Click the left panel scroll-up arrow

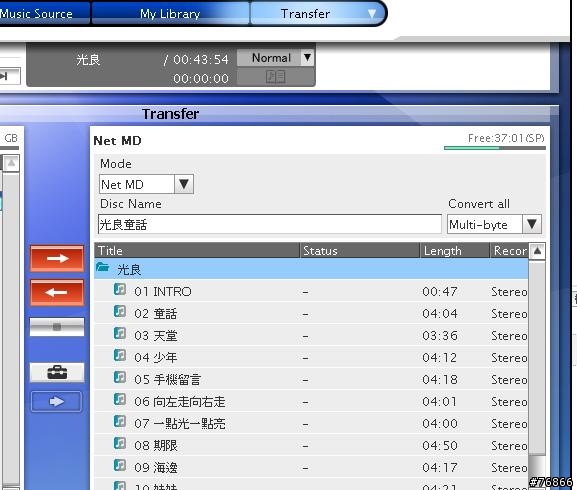(11, 163)
